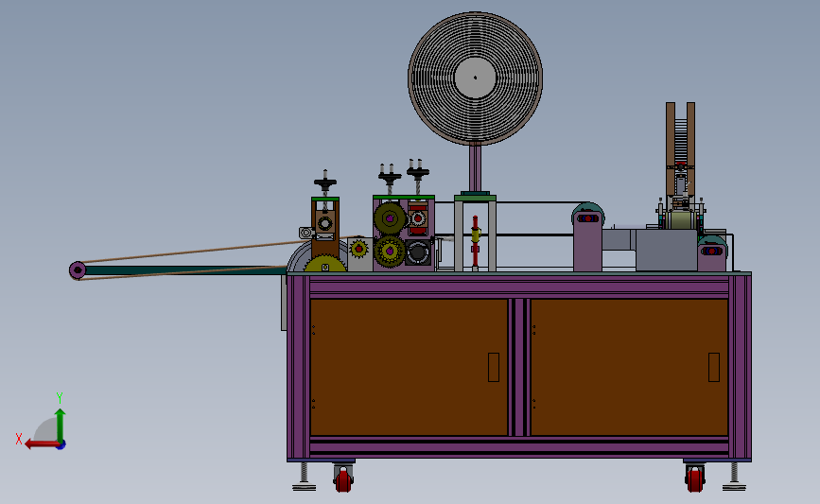
Task: Select the tall brown magazine tower on the right
Action: (680, 149)
